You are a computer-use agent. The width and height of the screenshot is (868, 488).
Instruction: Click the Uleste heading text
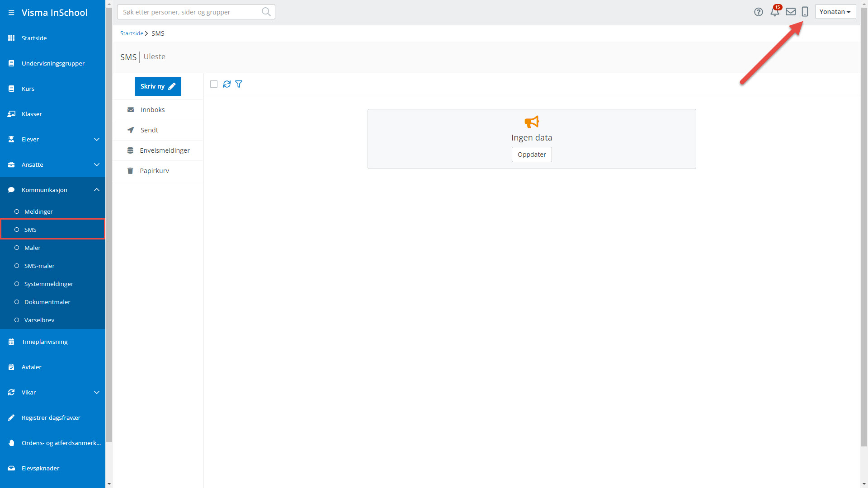click(155, 56)
